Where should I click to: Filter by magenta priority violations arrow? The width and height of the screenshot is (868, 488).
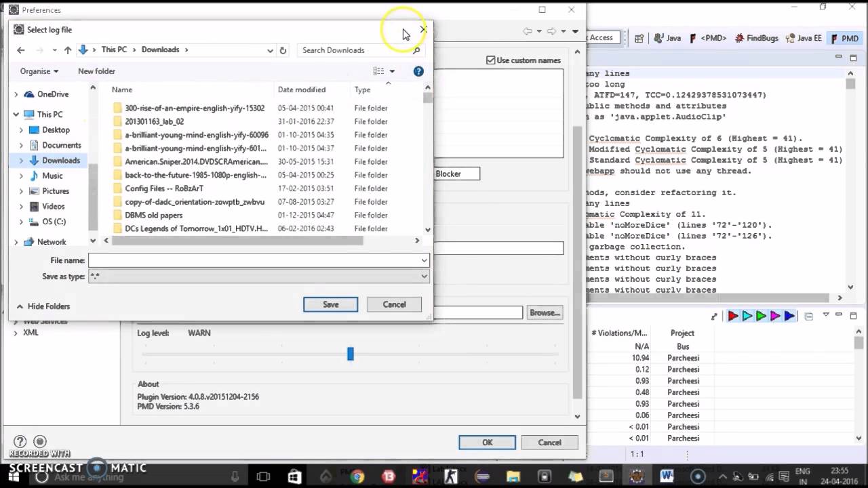click(x=776, y=316)
